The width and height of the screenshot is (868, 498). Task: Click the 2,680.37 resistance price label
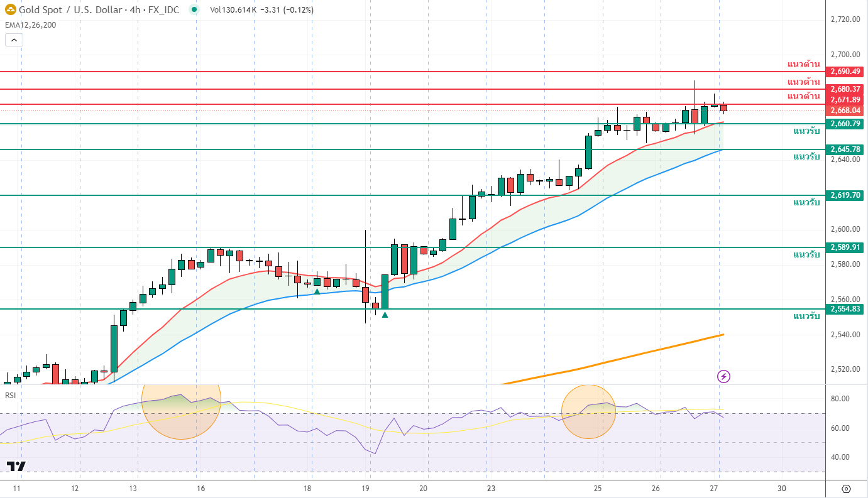point(845,89)
